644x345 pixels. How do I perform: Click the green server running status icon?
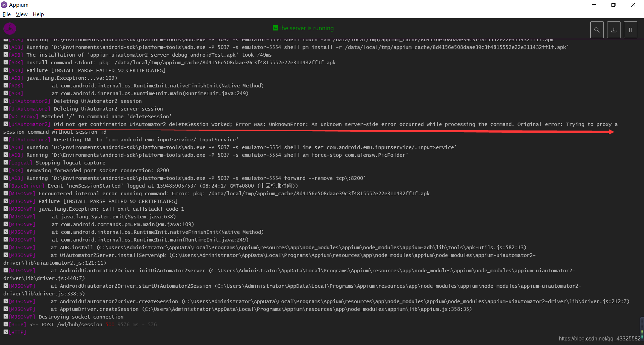(x=275, y=28)
